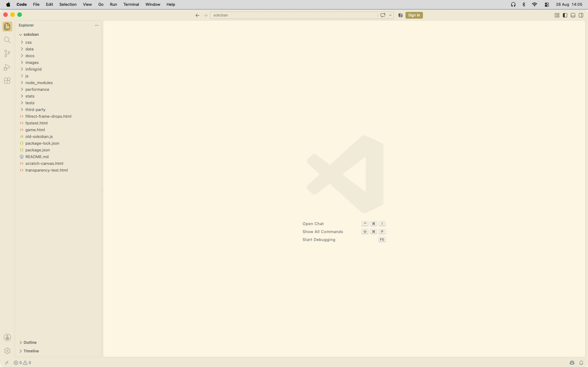
Task: Go back with the left arrow in the title bar
Action: pos(197,15)
